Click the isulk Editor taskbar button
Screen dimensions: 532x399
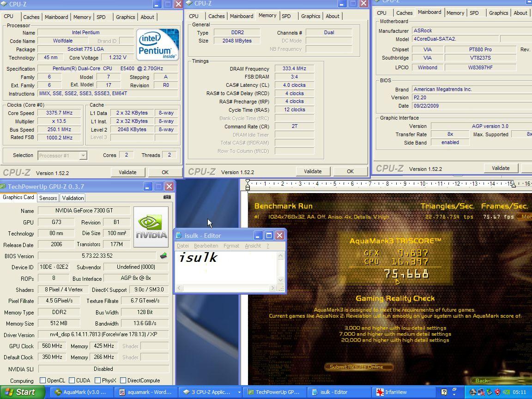(x=339, y=392)
